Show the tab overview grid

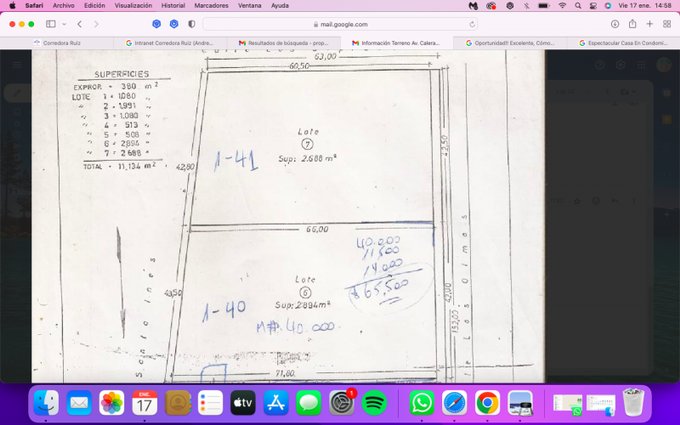coord(666,23)
